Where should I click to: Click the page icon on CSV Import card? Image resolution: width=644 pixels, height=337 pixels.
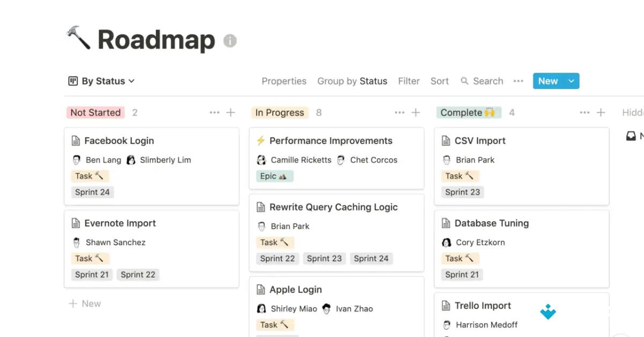click(445, 141)
